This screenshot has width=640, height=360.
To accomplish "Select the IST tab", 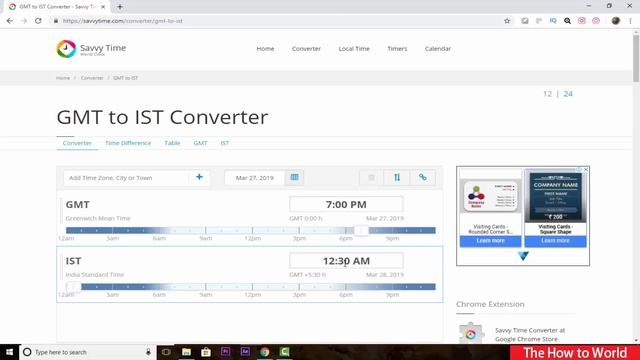I will [225, 143].
